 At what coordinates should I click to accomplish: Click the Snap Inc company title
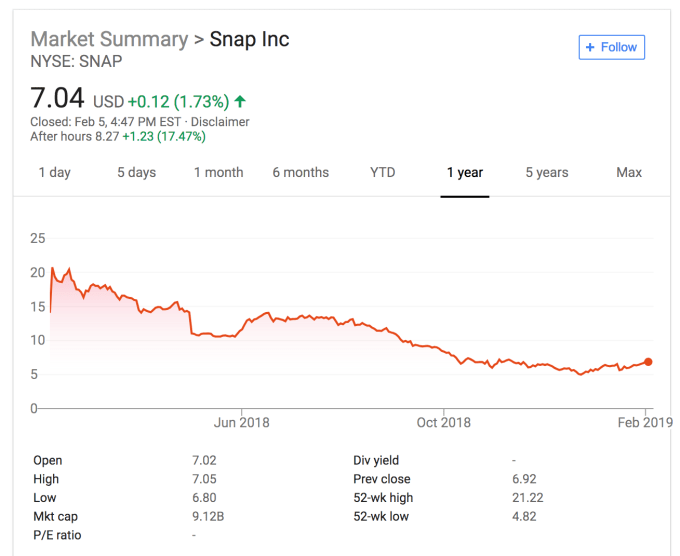[249, 40]
